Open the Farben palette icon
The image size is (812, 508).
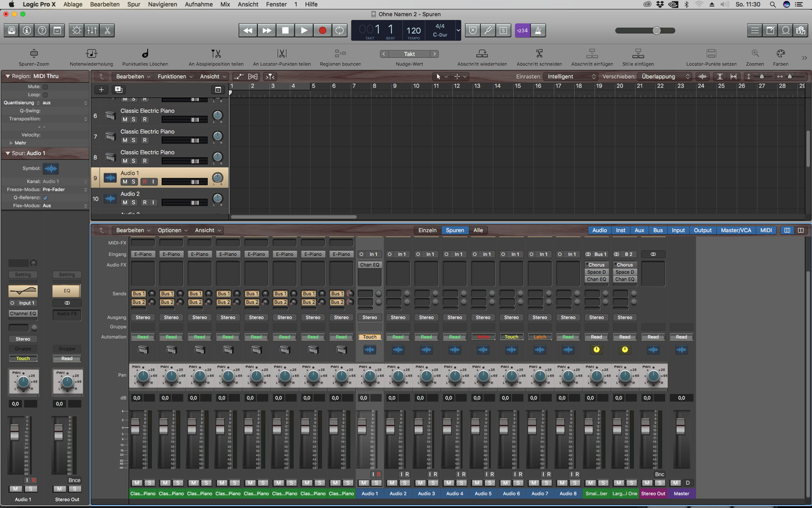click(781, 54)
